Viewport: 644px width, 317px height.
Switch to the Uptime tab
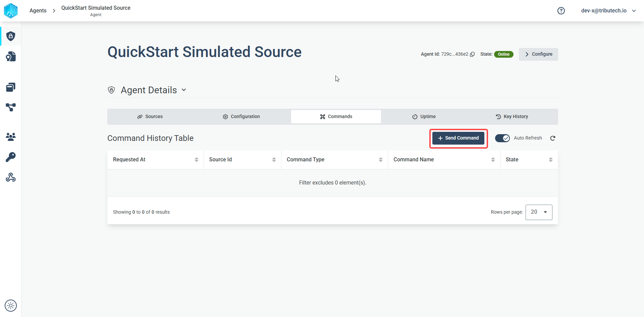424,117
